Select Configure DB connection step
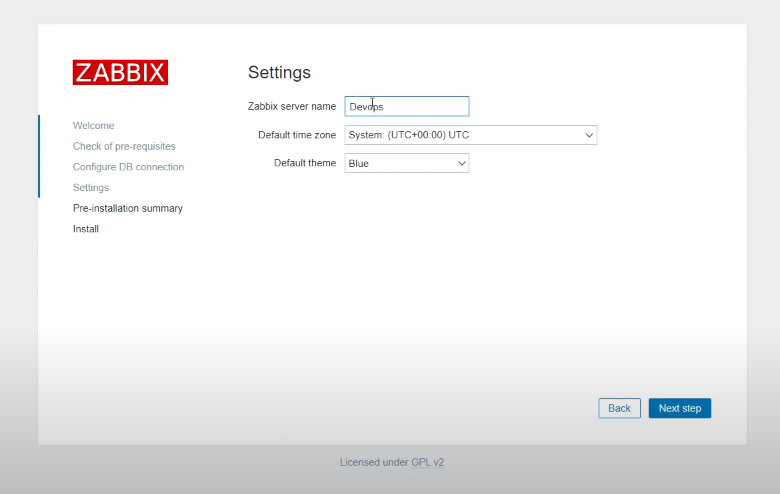This screenshot has width=780, height=494. (x=128, y=167)
